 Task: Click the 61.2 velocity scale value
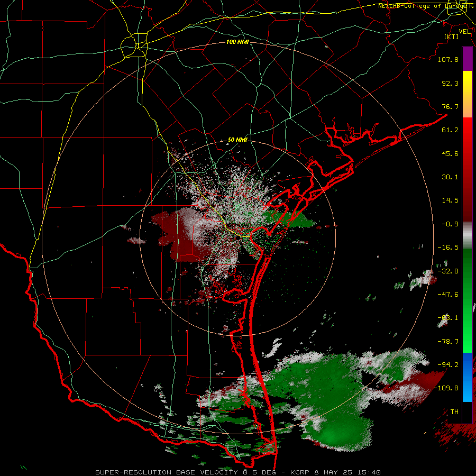pyautogui.click(x=450, y=130)
